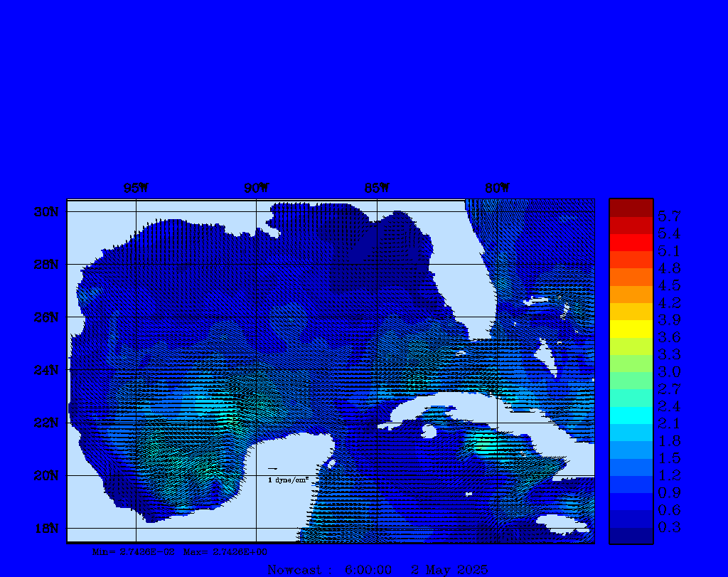Click the cyan 2.1 colorbar swatch
Image resolution: width=728 pixels, height=577 pixels.
pyautogui.click(x=631, y=415)
